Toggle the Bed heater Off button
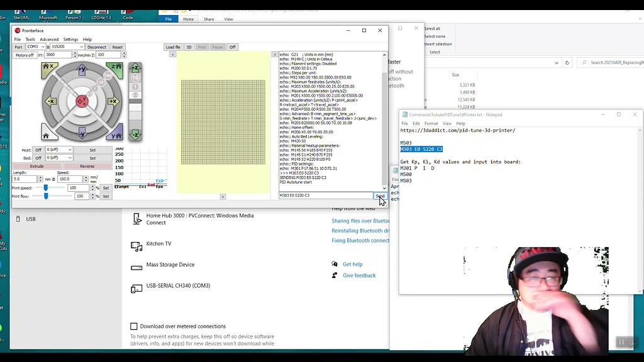Image resolution: width=644 pixels, height=362 pixels. click(38, 158)
